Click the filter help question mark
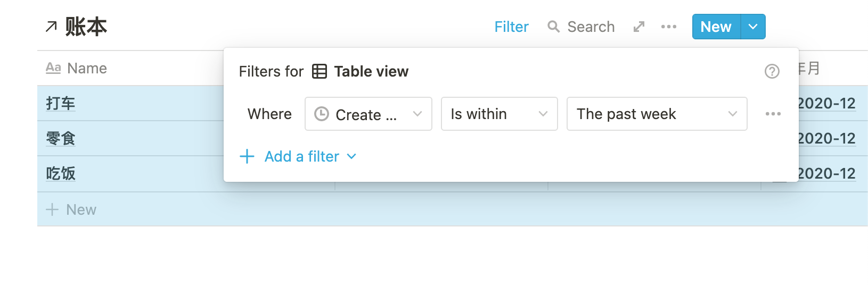 click(x=772, y=71)
